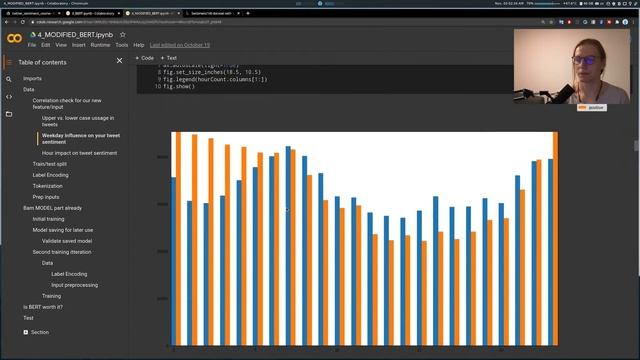Open the Help menu
The width and height of the screenshot is (640, 360).
(139, 45)
